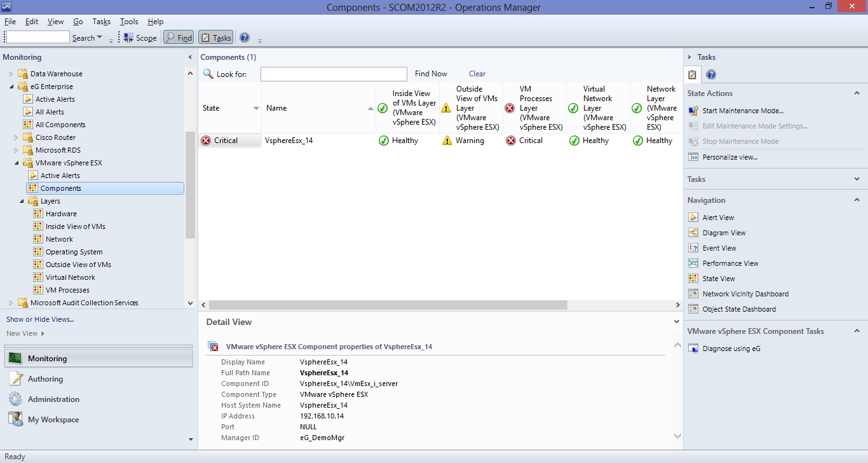Open the State column filter dropdown
Image resolution: width=868 pixels, height=463 pixels.
pos(256,108)
